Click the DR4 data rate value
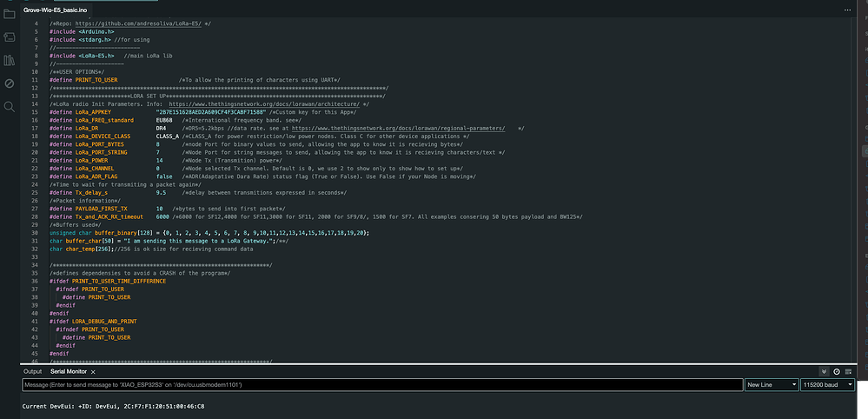 pyautogui.click(x=161, y=129)
